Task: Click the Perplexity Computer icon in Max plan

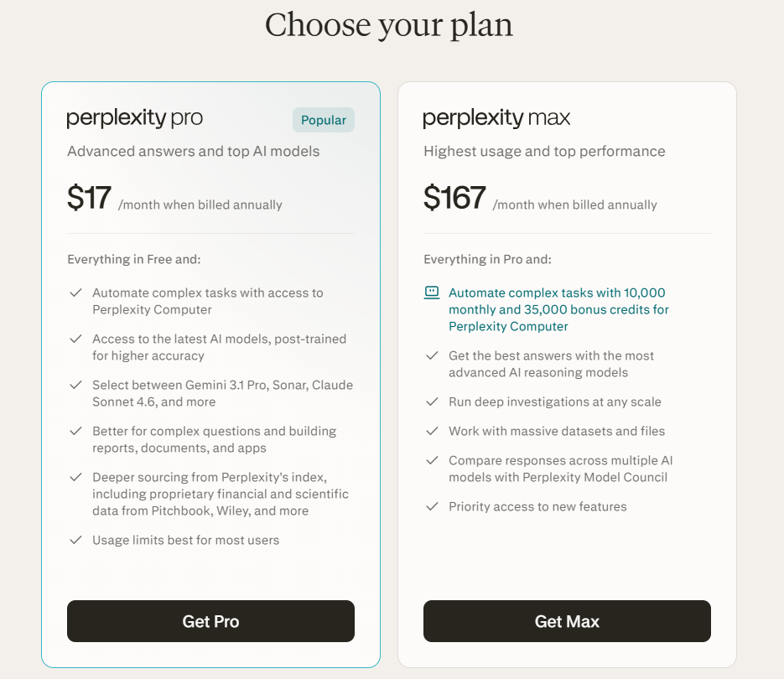Action: coord(432,293)
